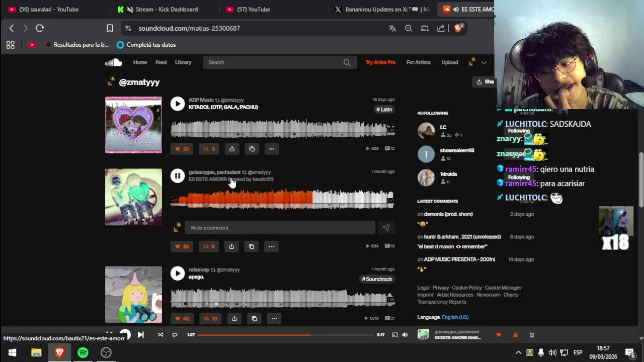This screenshot has width=644, height=362.
Task: Play the apego. track by rafaelotp
Action: [x=177, y=273]
